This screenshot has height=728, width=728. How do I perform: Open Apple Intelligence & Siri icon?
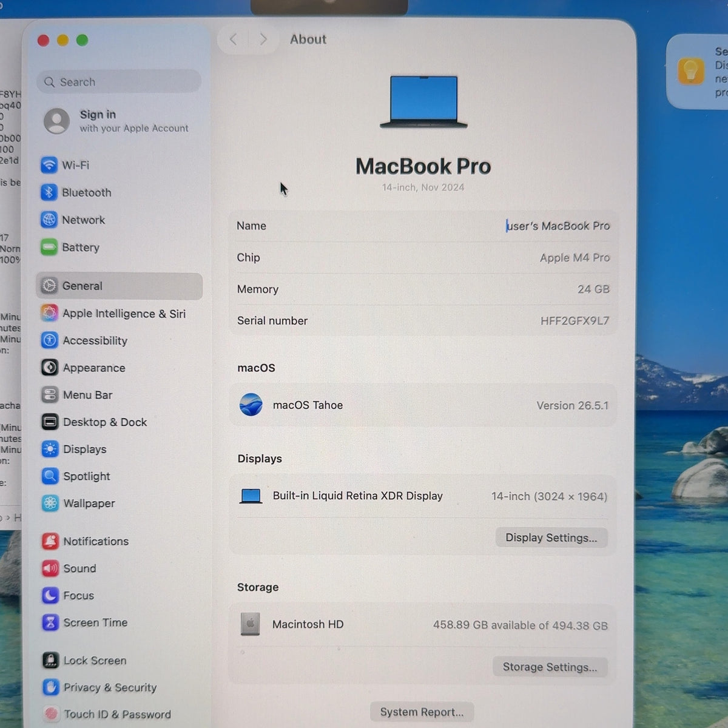[50, 313]
